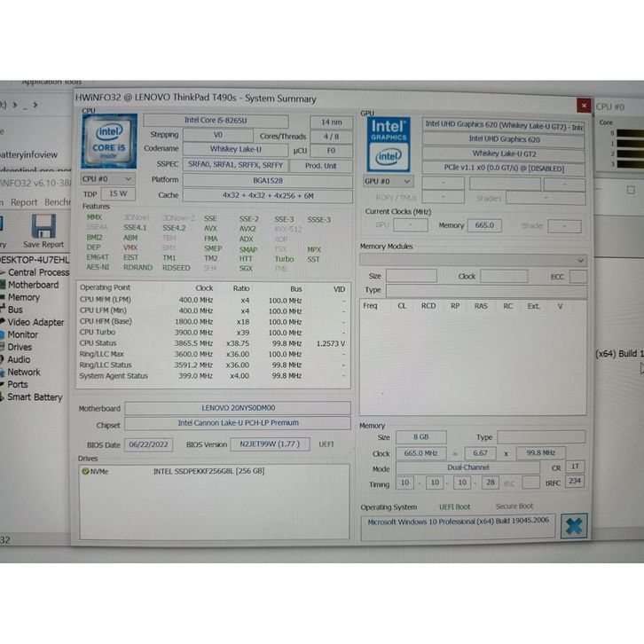644x644 pixels.
Task: Click the 14 nm process field
Action: [331, 122]
